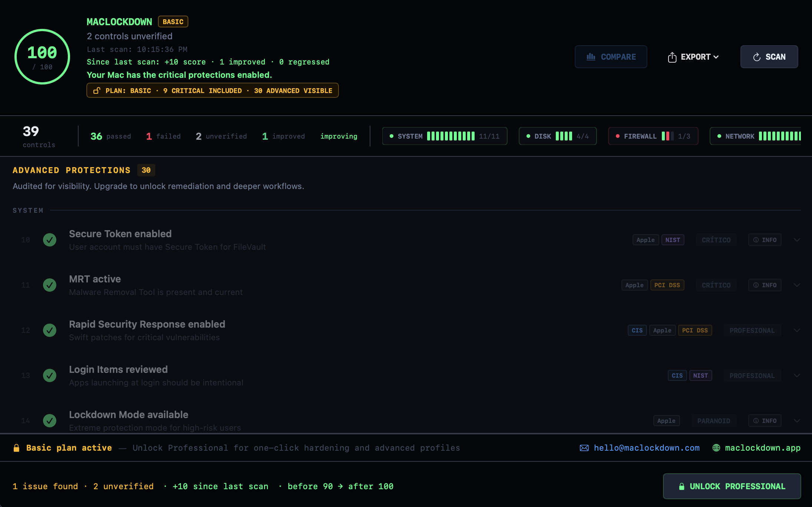The image size is (812, 507).
Task: Click the plan Basic critical included banner
Action: coord(212,90)
